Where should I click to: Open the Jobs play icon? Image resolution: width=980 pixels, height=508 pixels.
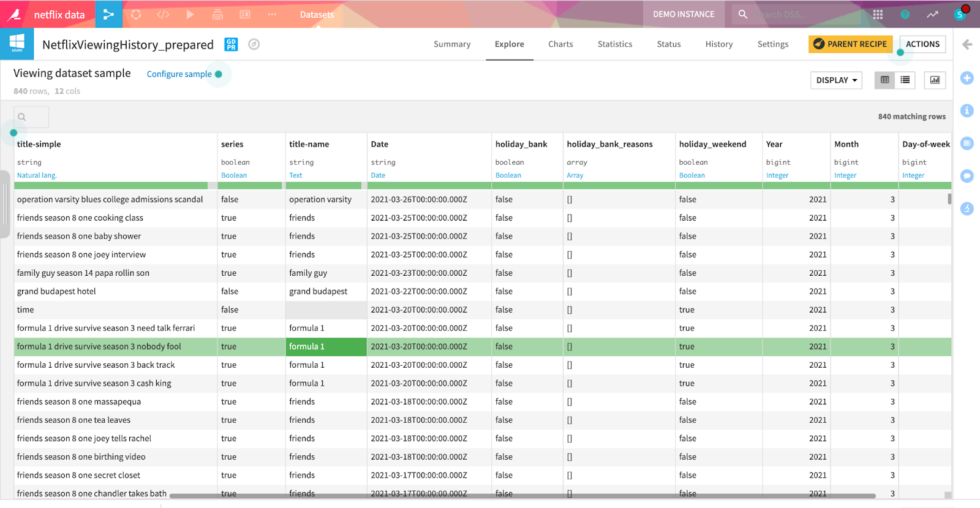[190, 14]
